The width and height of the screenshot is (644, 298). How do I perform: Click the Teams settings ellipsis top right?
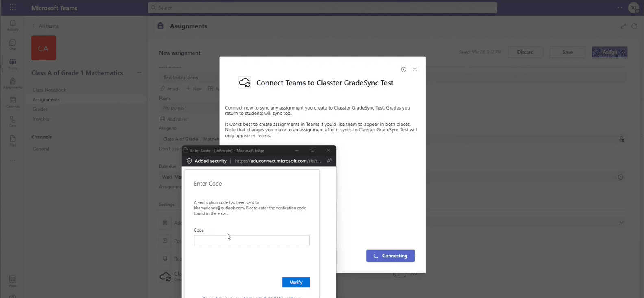[x=620, y=8]
